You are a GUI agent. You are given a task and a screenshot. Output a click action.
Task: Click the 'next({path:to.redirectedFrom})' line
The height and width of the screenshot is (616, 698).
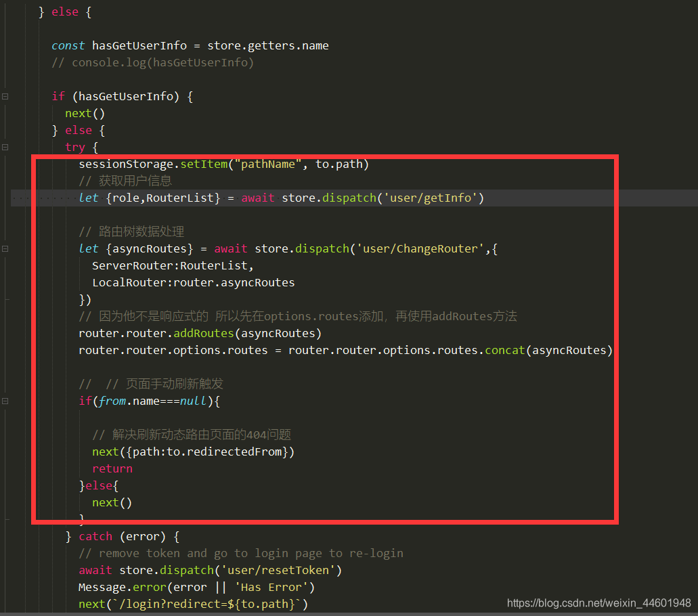193,452
